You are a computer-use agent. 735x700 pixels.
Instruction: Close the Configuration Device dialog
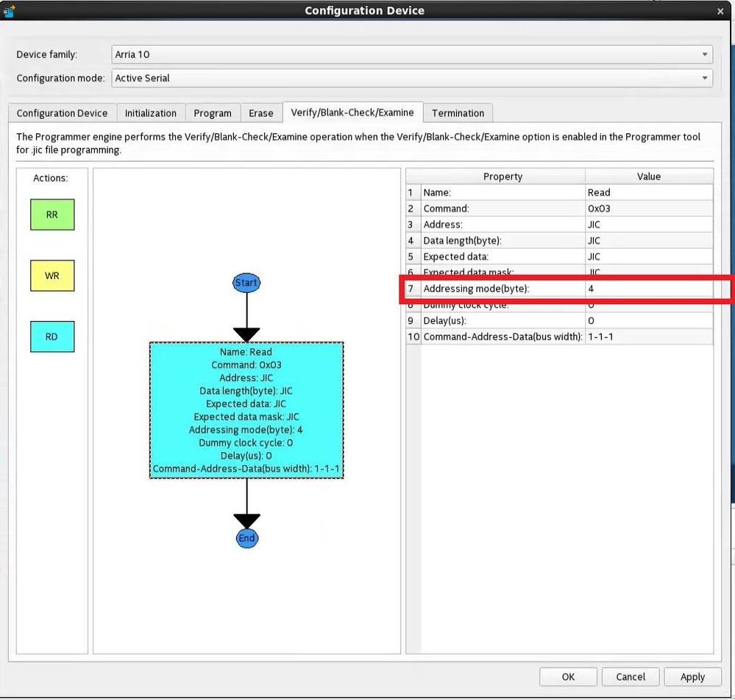[720, 11]
